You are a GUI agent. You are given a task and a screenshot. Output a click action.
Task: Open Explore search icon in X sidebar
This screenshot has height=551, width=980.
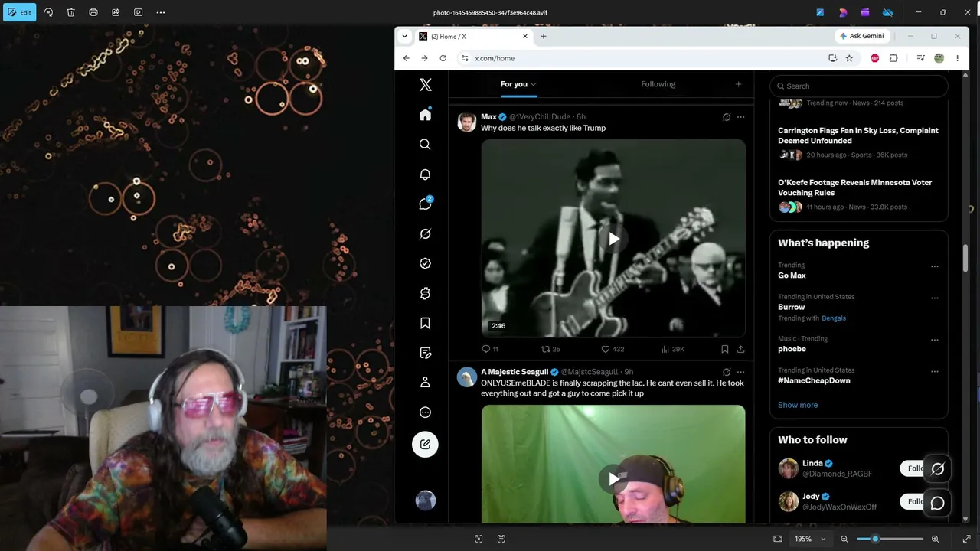tap(426, 145)
